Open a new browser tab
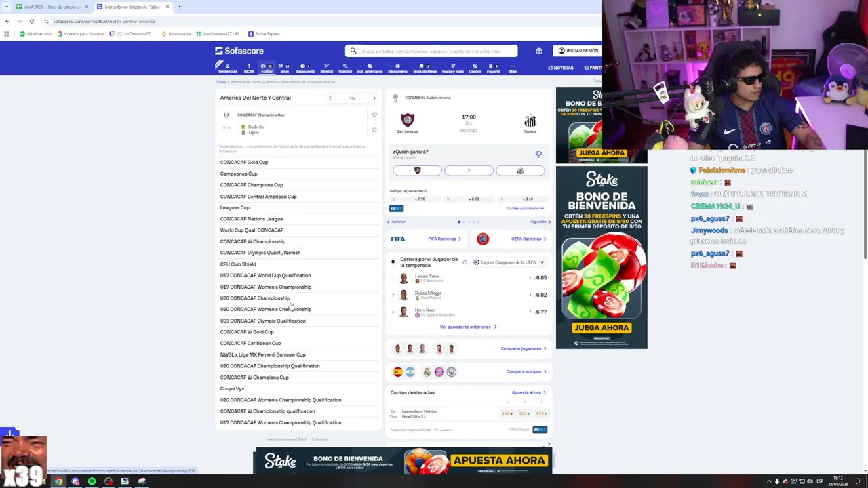The width and height of the screenshot is (868, 488). [179, 7]
